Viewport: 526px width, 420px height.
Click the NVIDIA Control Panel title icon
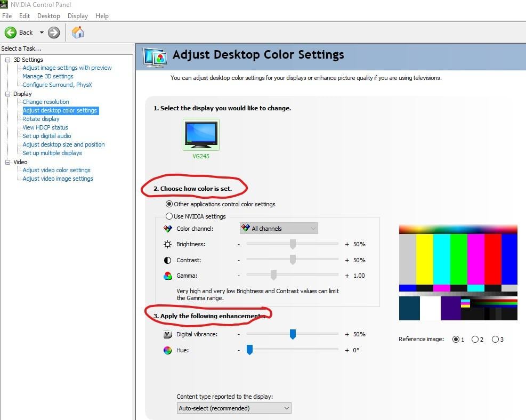coord(4,4)
